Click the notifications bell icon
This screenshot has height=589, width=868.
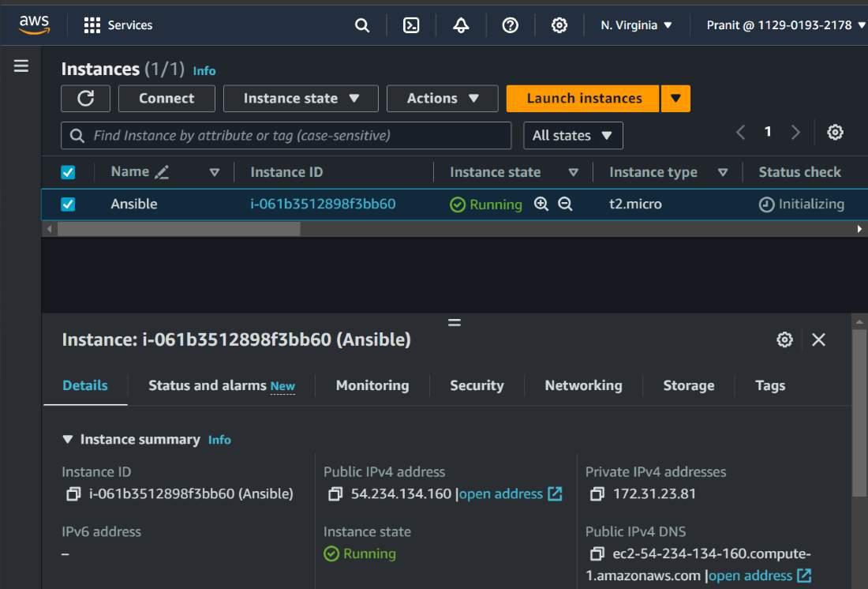coord(461,25)
